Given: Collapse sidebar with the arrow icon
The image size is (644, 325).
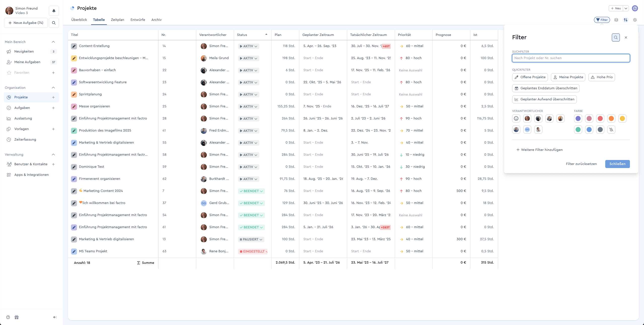Looking at the screenshot, I should (x=55, y=317).
